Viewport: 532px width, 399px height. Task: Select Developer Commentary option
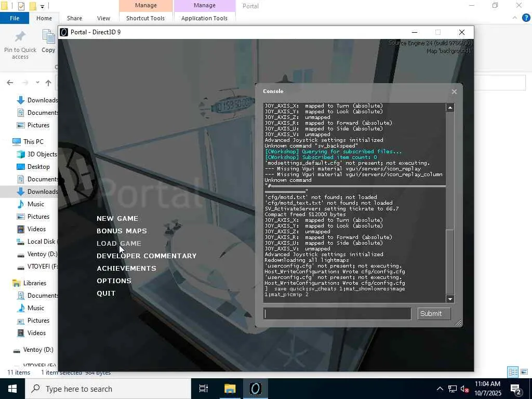click(x=147, y=256)
